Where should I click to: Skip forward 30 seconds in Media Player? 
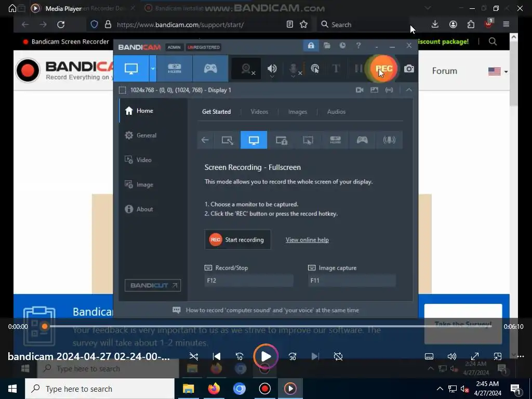click(292, 356)
